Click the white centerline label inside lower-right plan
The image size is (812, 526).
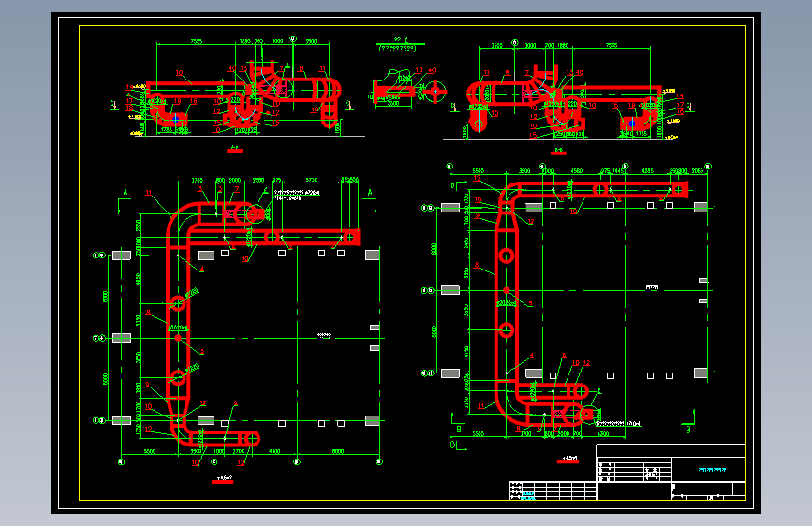pos(652,287)
